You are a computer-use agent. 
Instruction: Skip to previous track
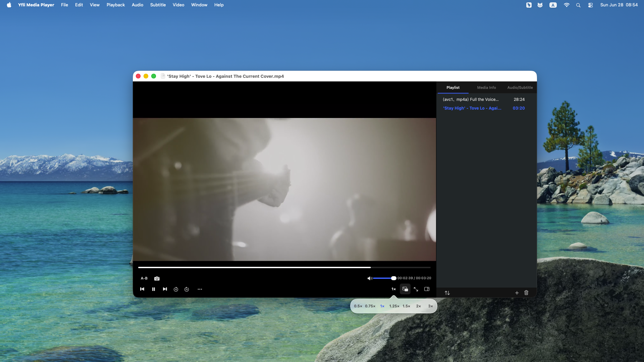tap(142, 289)
